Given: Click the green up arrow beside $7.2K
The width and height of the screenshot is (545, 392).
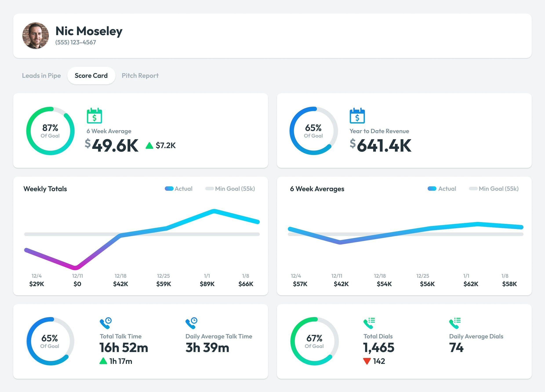Looking at the screenshot, I should click(x=149, y=145).
